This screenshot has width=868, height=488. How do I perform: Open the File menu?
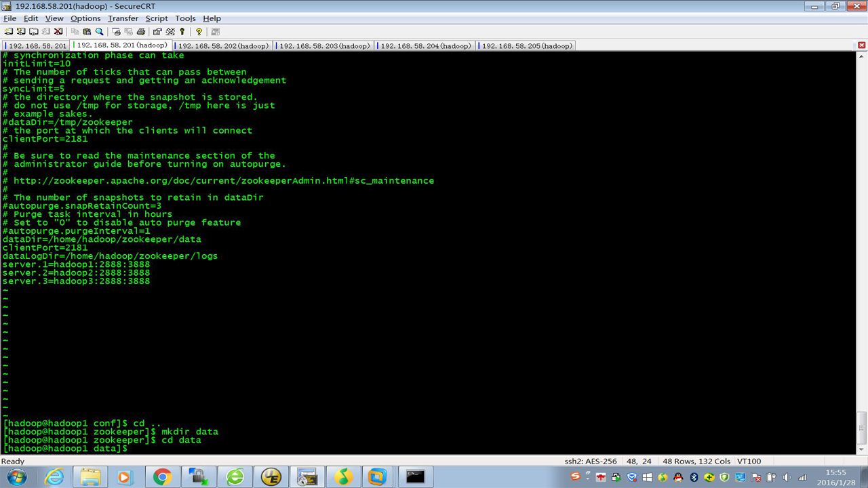click(x=9, y=18)
